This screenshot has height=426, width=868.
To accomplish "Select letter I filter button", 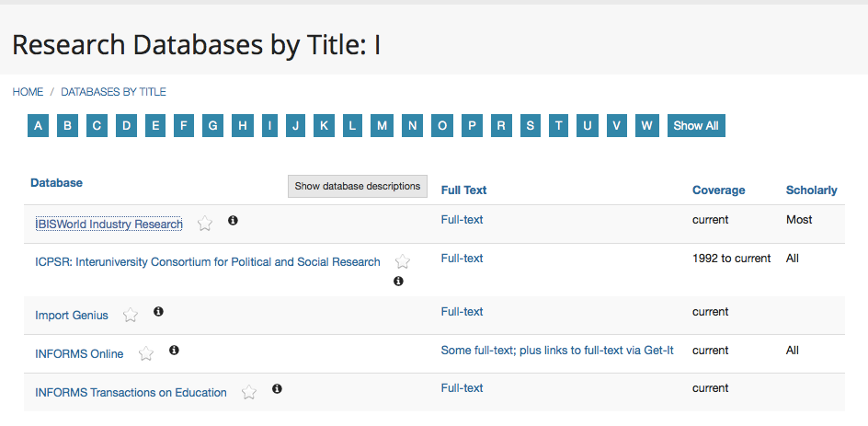I will (269, 126).
